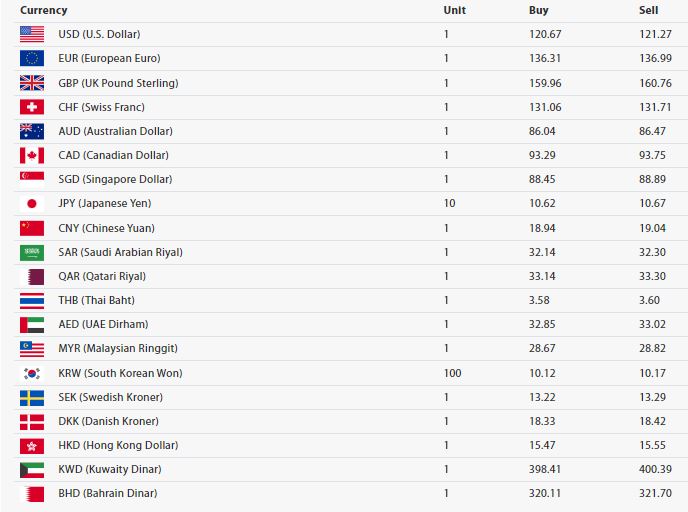Click BHD sell rate 321.70

[655, 493]
